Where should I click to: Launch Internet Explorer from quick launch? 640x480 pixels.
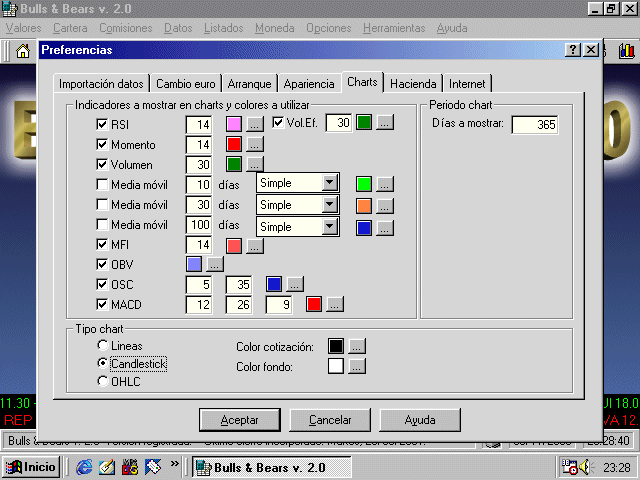click(84, 467)
